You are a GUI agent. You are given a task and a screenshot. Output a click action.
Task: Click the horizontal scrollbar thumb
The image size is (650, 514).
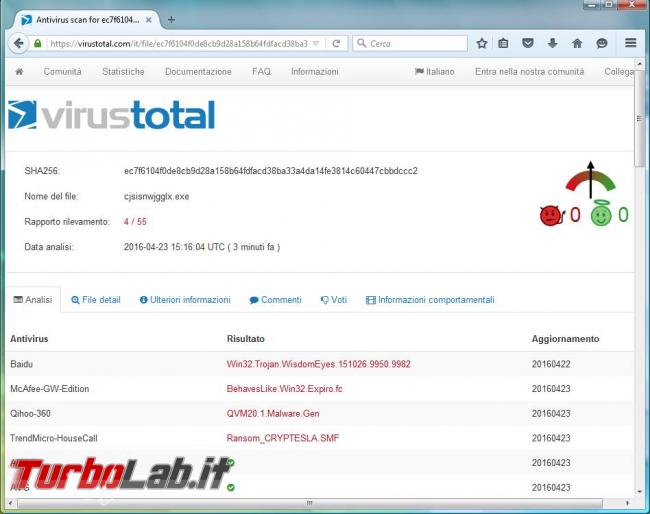pyautogui.click(x=310, y=503)
